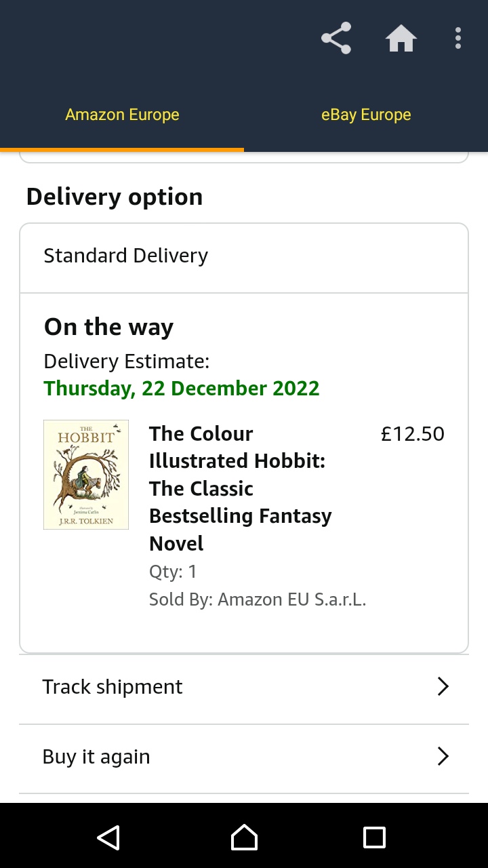Open The Colour Illustrated Hobbit product title
The width and height of the screenshot is (488, 868).
(x=240, y=488)
